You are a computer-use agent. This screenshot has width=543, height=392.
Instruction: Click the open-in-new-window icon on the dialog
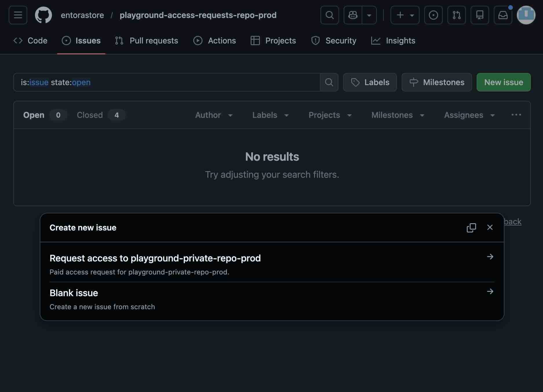coord(471,228)
